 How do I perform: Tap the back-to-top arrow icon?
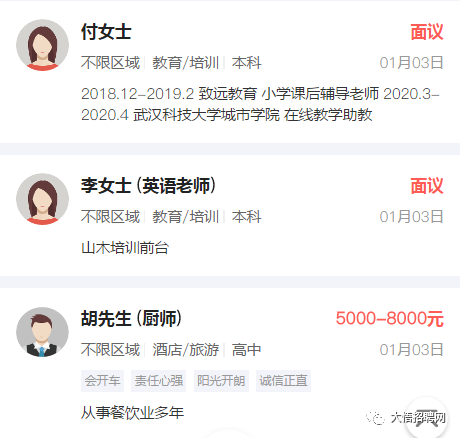click(426, 417)
